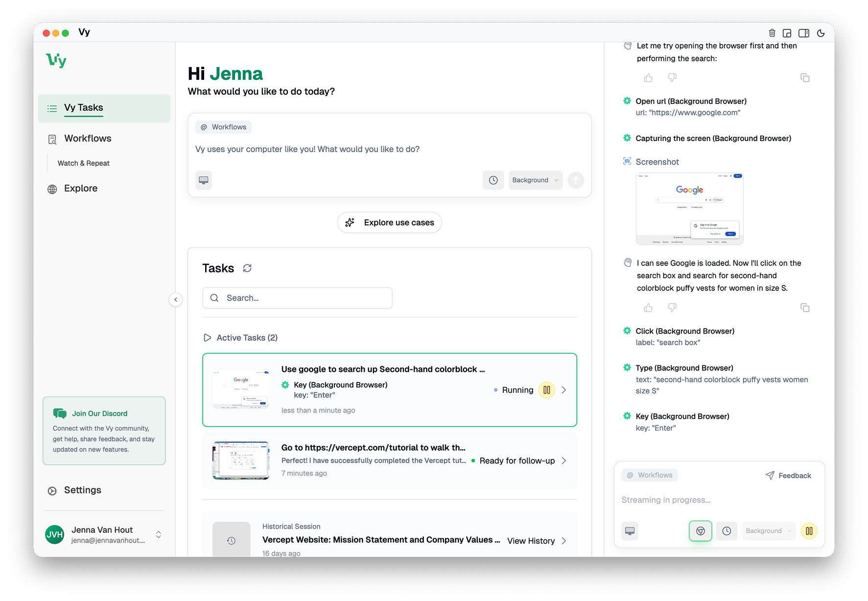Collapse the Active Tasks (2) section
This screenshot has height=601, width=868.
[x=241, y=337]
